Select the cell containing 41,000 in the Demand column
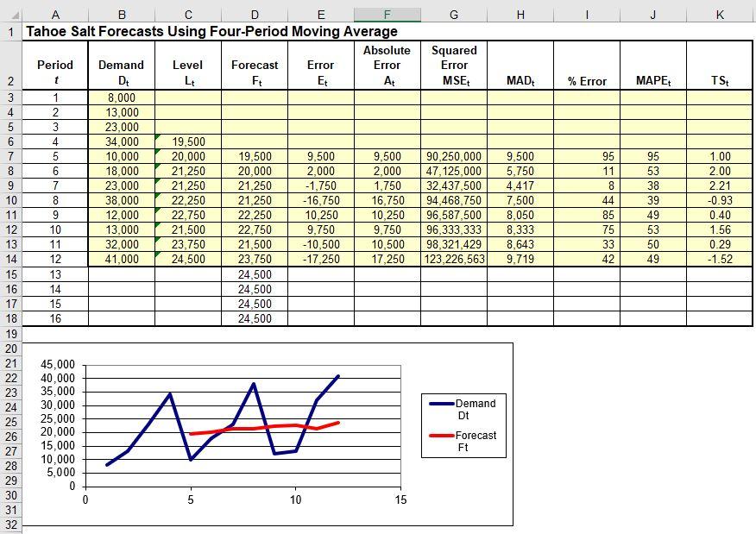 121,257
